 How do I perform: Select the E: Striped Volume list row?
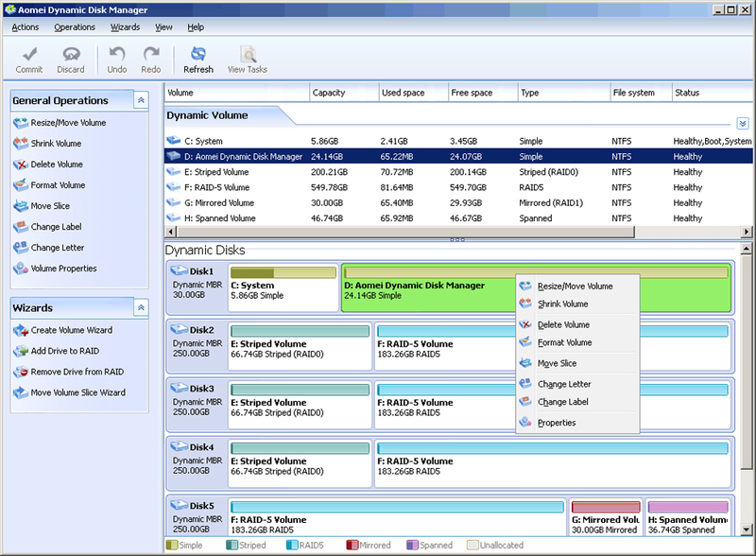click(x=458, y=172)
